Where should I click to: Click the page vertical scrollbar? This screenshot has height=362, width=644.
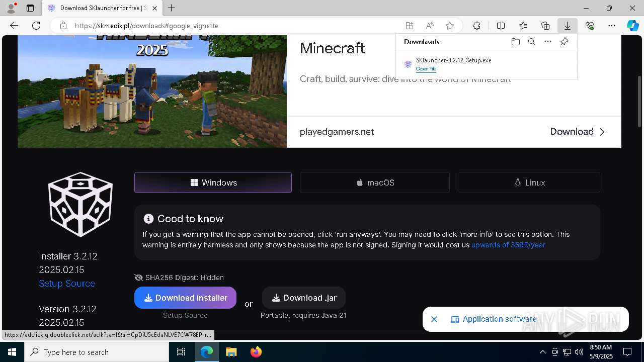click(x=640, y=101)
